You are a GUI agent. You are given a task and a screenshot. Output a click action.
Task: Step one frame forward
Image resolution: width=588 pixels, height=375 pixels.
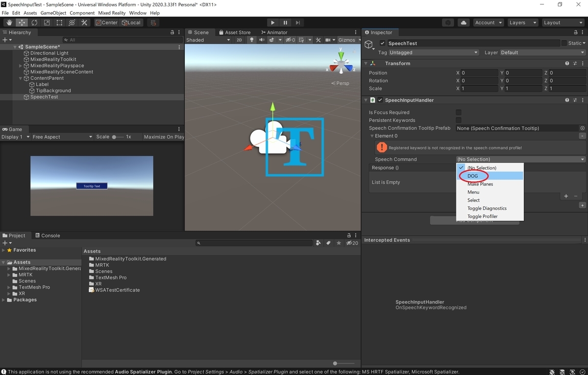coord(297,23)
